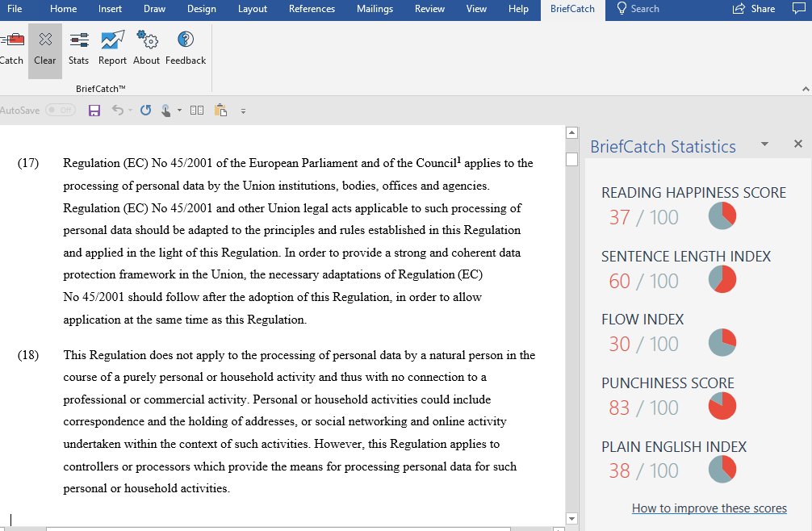Switch to the Insert tab

[x=110, y=9]
